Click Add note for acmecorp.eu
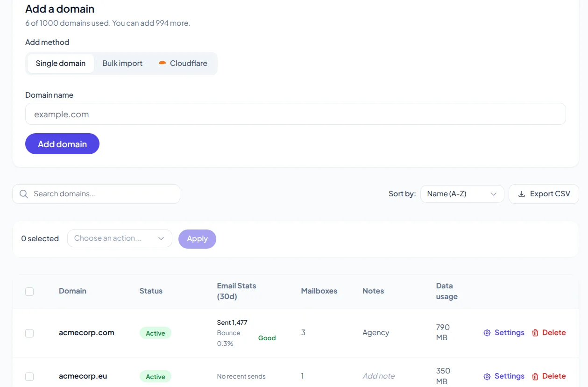 pos(379,376)
